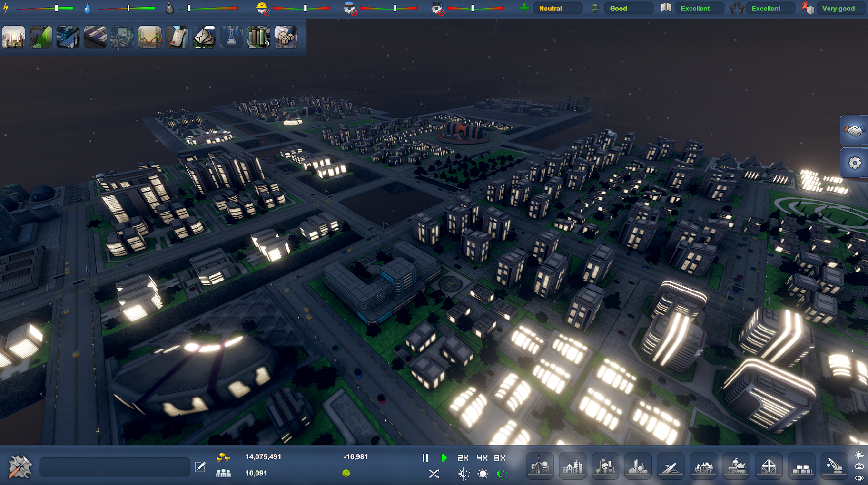Toggle the shuffle crossed-arrows icon
Viewport: 868px width, 485px height.
[434, 474]
